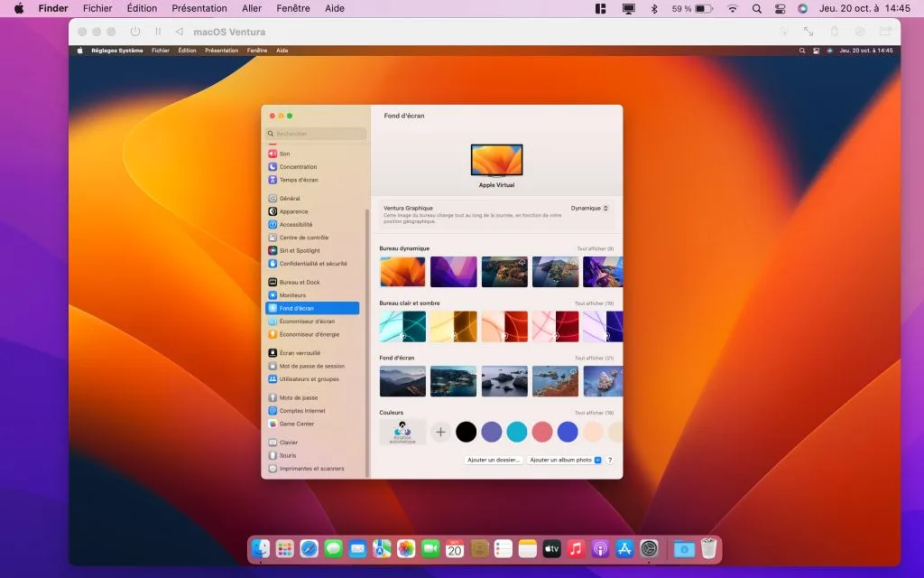Open System Settings gear in VM dock
Screen dimensions: 924x578
tap(649, 549)
